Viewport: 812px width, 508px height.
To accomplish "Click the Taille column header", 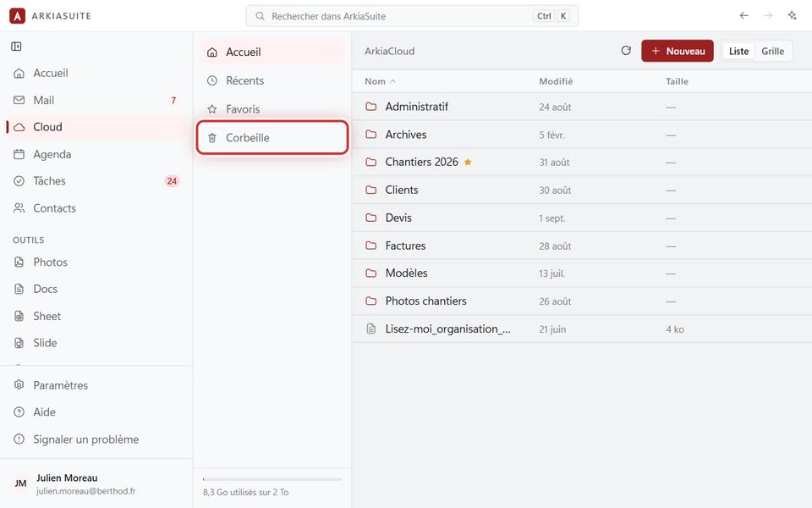I will point(677,81).
